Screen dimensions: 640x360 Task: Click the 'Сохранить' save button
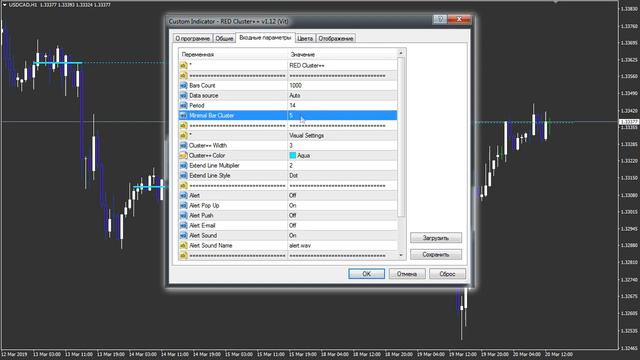436,254
